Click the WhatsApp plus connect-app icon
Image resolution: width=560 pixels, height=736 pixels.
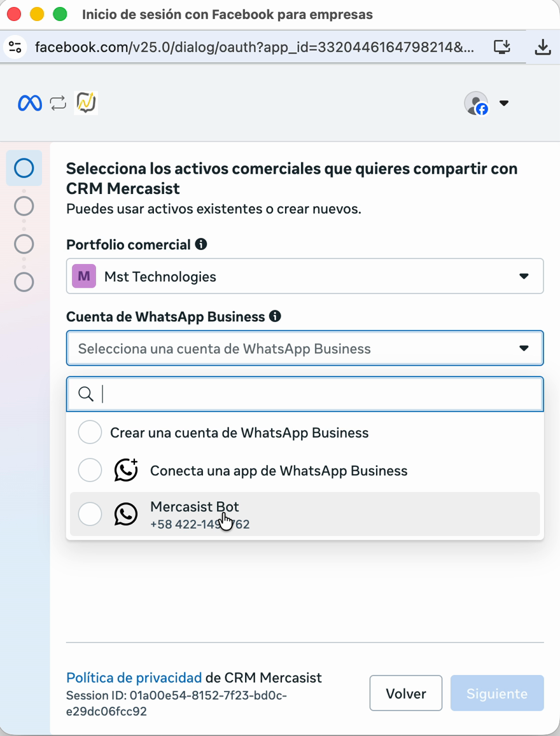pyautogui.click(x=126, y=470)
